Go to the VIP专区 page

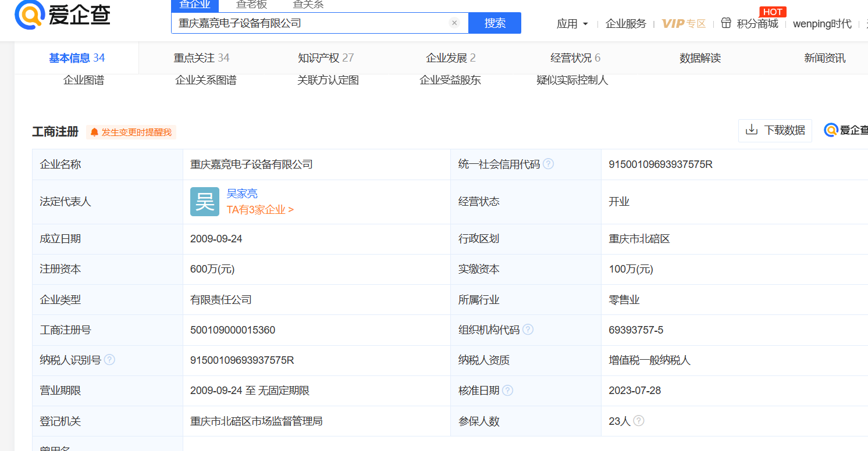[684, 24]
